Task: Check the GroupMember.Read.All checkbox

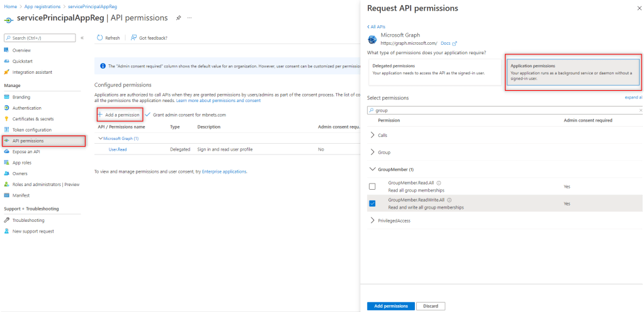Action: coord(372,187)
